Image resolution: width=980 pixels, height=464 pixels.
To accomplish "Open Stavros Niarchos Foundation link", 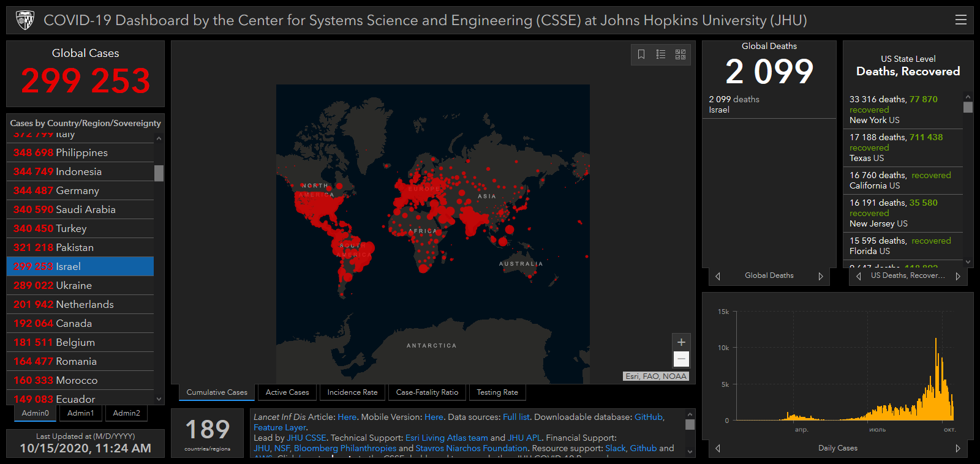I will tap(471, 448).
